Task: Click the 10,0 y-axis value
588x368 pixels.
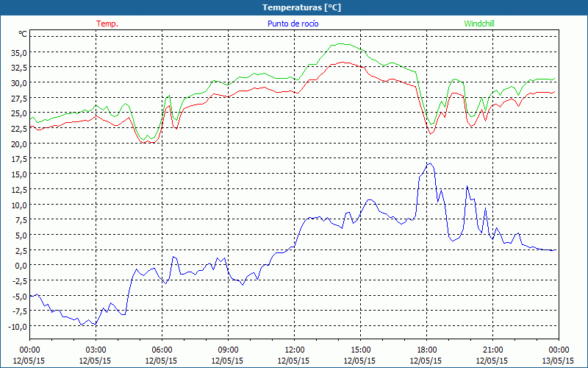Action: pyautogui.click(x=19, y=205)
